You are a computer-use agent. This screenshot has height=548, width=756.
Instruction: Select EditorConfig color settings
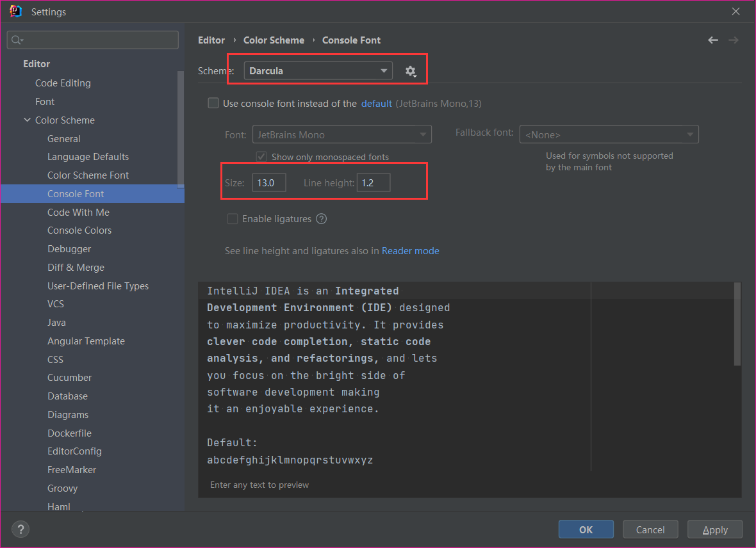pos(74,451)
